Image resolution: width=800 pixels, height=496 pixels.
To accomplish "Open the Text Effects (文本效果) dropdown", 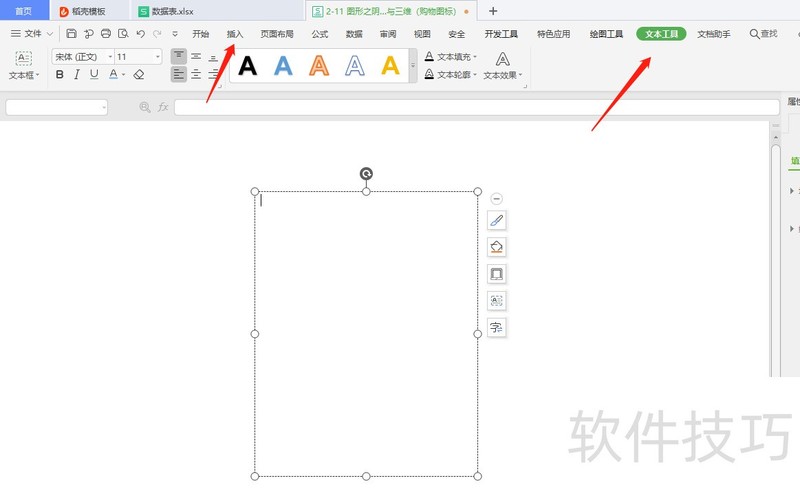I will [503, 66].
